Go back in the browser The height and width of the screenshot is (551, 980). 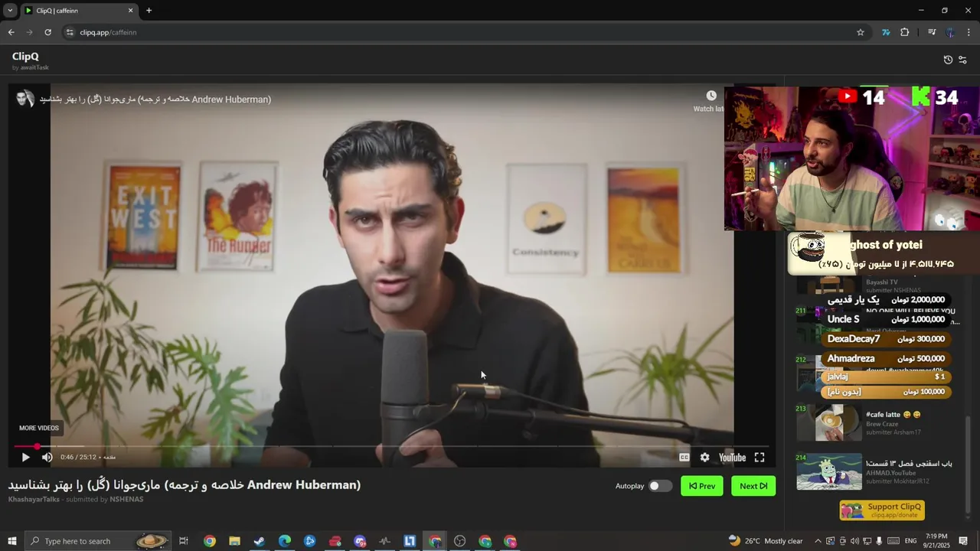click(11, 32)
